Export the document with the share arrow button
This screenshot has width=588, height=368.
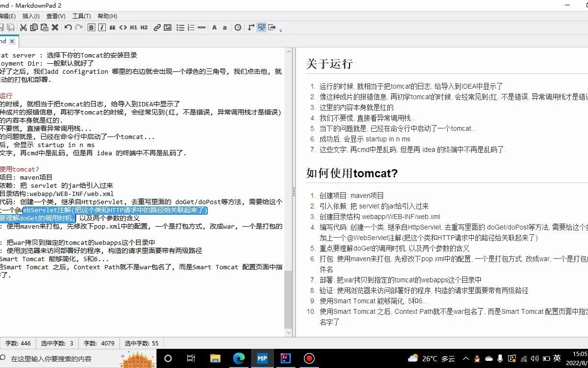pyautogui.click(x=273, y=27)
